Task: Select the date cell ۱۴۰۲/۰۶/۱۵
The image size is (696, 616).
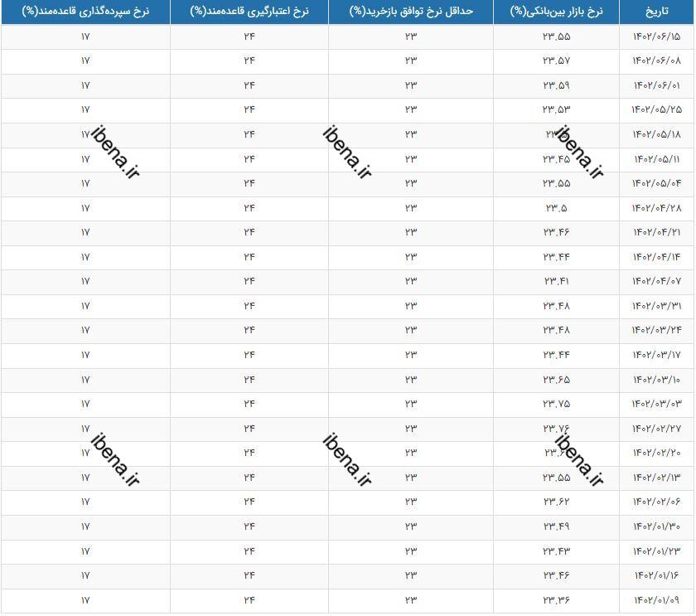Action: point(657,36)
